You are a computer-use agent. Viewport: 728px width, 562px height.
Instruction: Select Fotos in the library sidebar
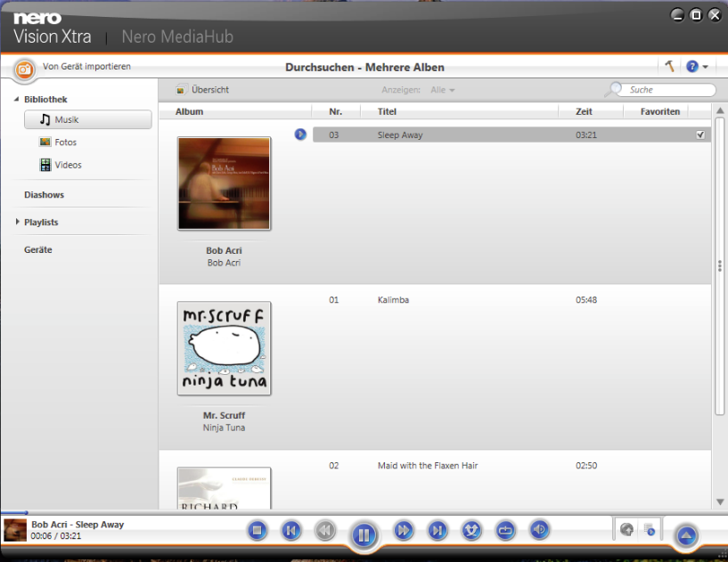point(65,143)
